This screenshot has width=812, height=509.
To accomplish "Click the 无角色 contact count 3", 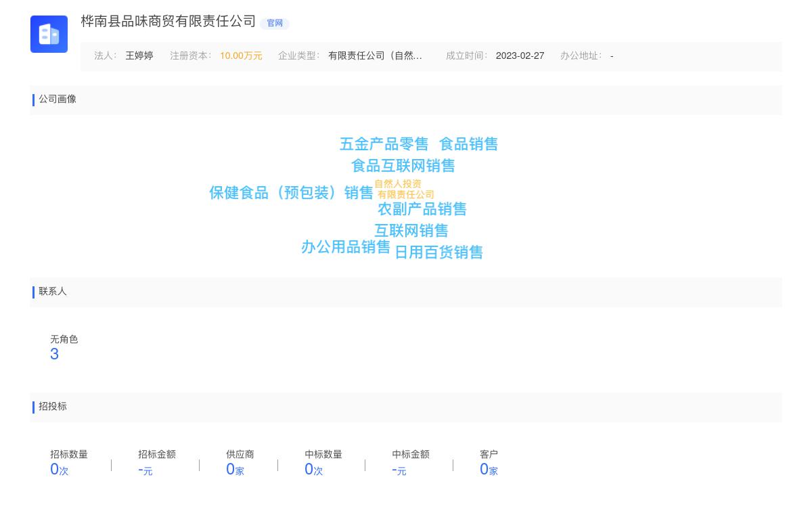I will coord(54,355).
